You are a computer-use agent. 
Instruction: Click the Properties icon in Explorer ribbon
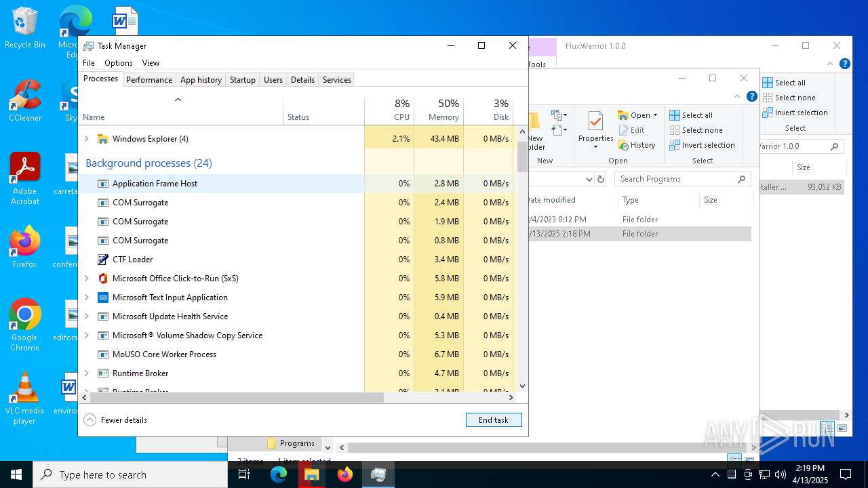click(x=595, y=121)
